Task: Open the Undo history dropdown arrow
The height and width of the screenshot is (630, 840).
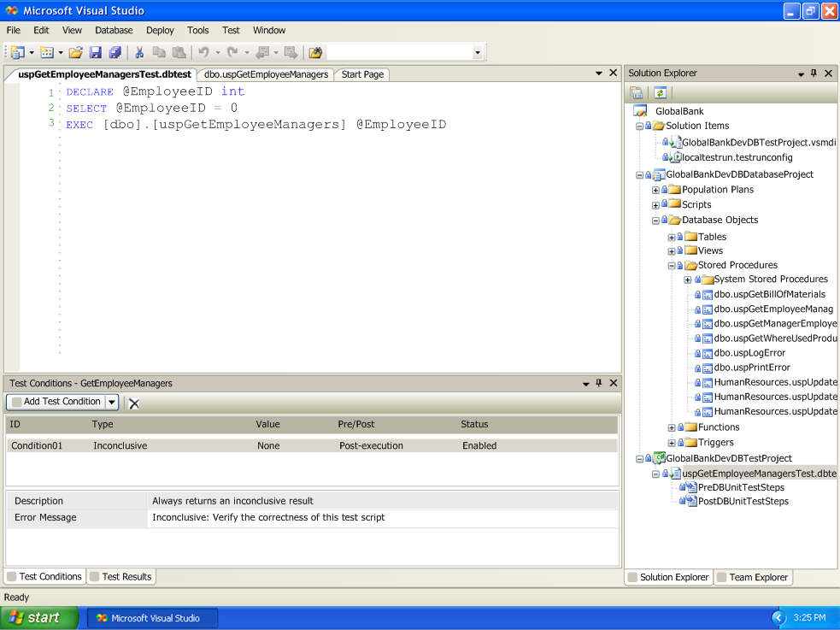Action: pyautogui.click(x=218, y=52)
